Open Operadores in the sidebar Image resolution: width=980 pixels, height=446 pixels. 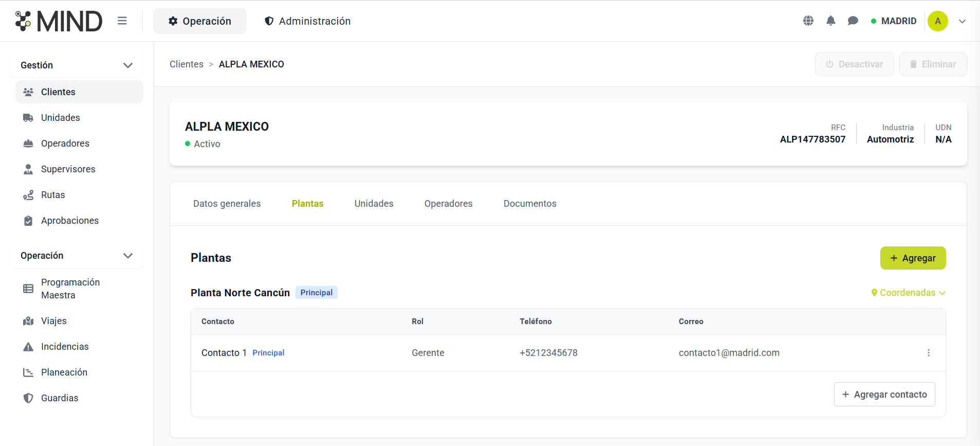pyautogui.click(x=79, y=144)
